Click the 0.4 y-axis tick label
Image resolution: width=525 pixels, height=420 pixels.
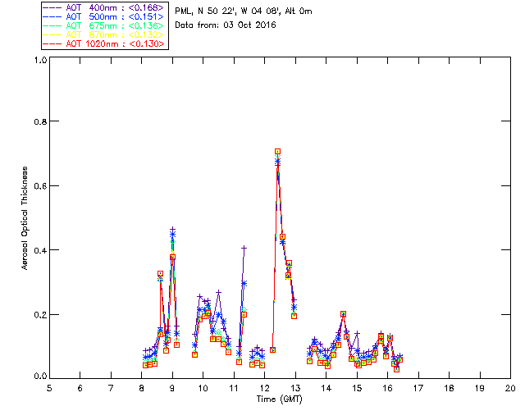(x=40, y=250)
